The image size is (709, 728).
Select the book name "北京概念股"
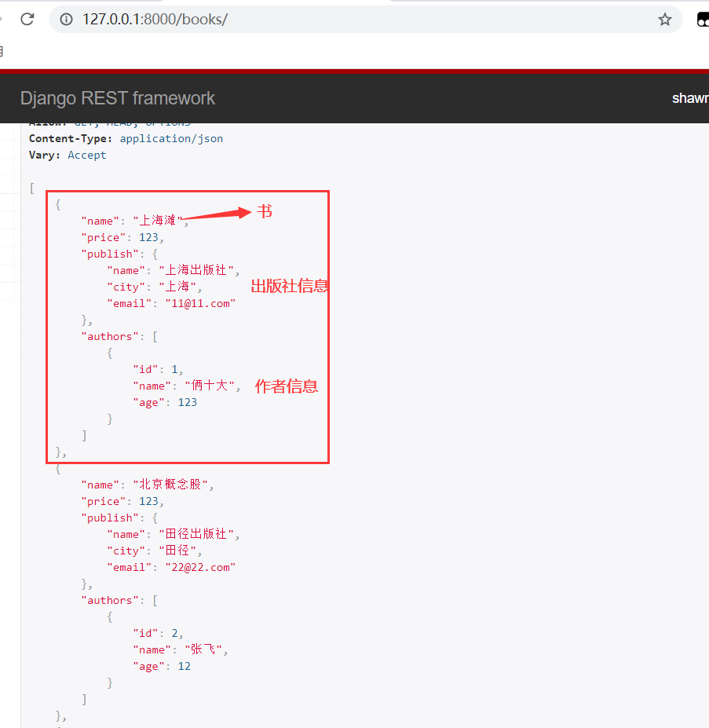point(170,485)
